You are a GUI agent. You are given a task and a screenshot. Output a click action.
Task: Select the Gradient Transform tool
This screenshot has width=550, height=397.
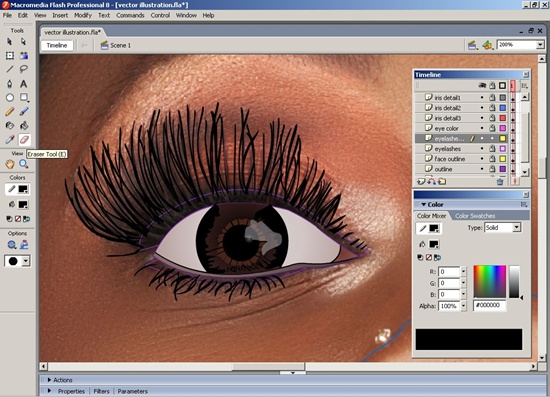(24, 55)
